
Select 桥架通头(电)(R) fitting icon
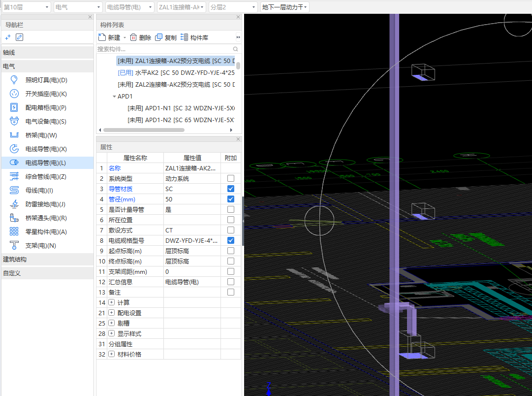point(14,218)
